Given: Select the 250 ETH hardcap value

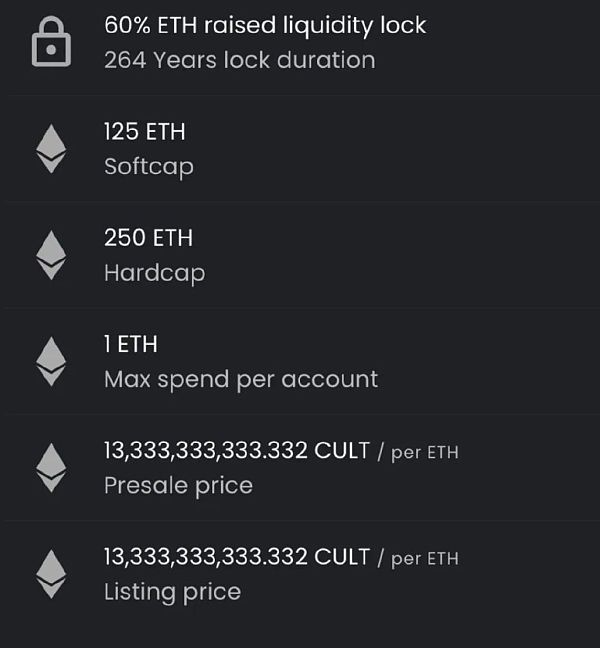Looking at the screenshot, I should [148, 238].
